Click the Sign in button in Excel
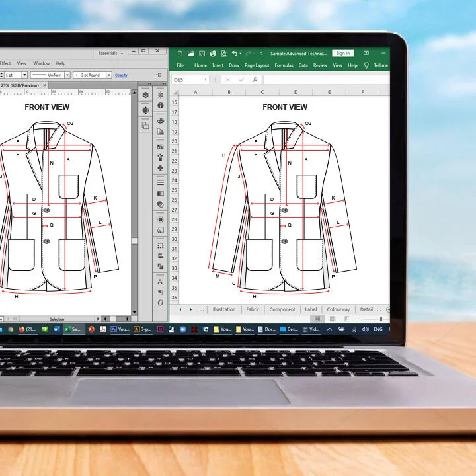The height and width of the screenshot is (476, 476). [x=342, y=53]
